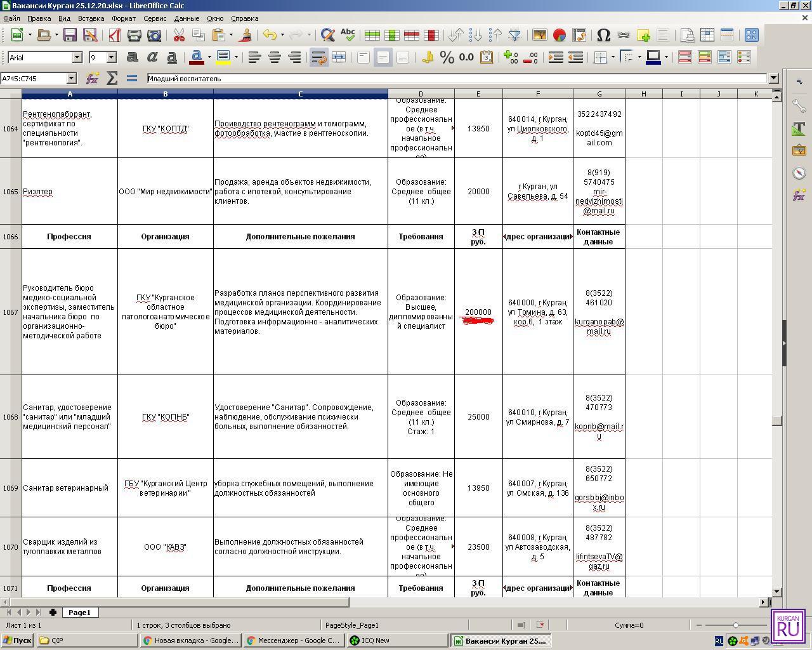812x650 pixels.
Task: Open sidebar Navigator compass icon
Action: [799, 173]
